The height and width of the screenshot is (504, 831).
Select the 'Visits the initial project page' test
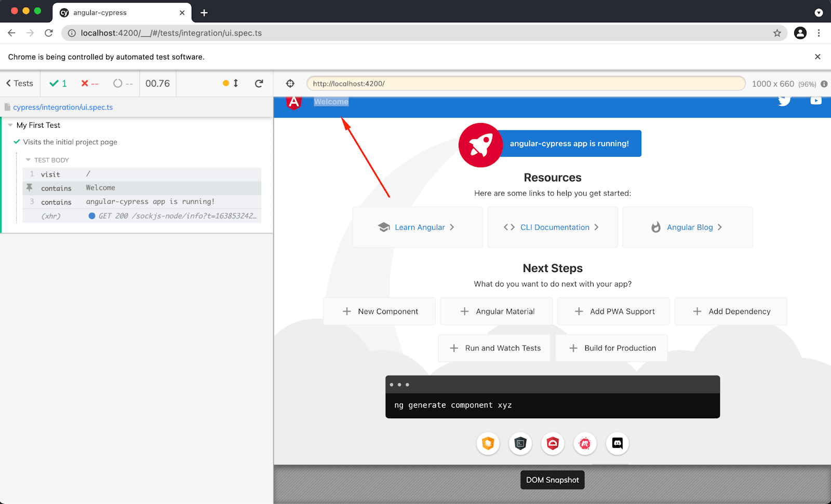click(x=70, y=142)
